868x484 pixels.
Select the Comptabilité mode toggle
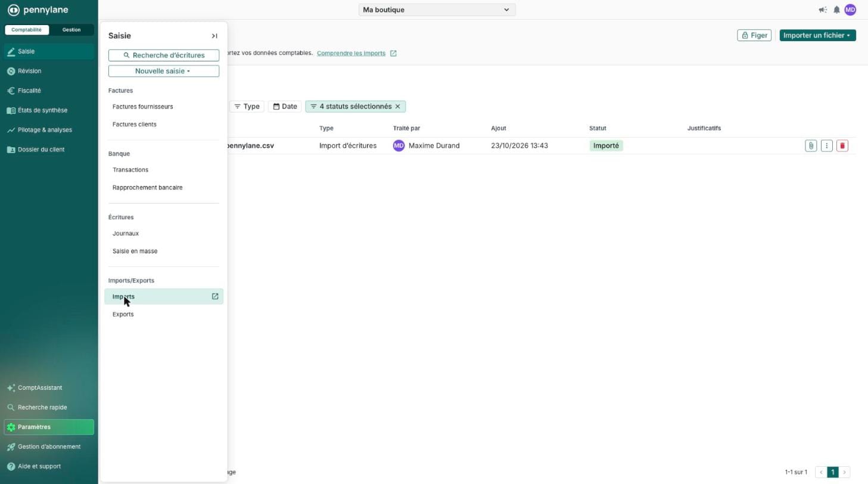tap(26, 30)
